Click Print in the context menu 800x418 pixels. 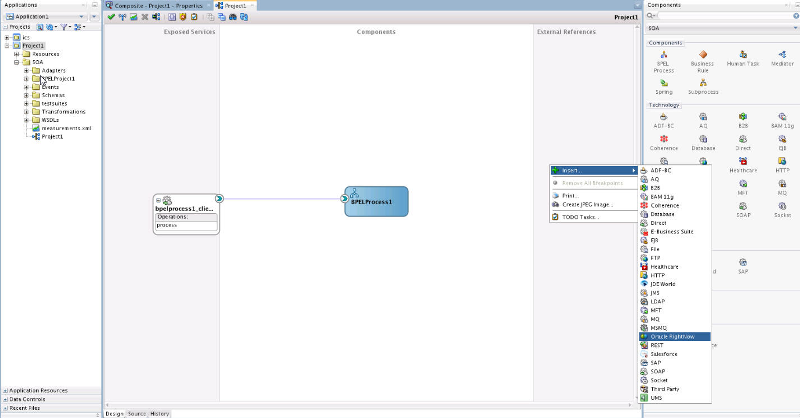[x=594, y=195]
